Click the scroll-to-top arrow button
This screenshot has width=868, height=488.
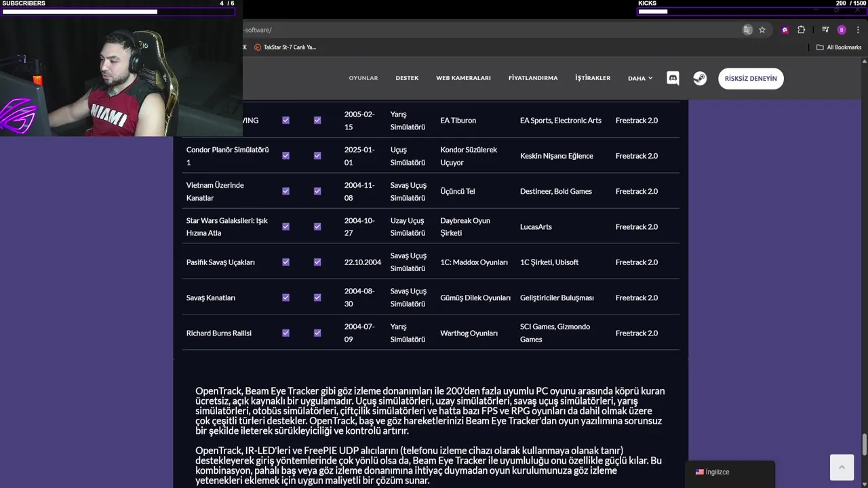pos(842,467)
